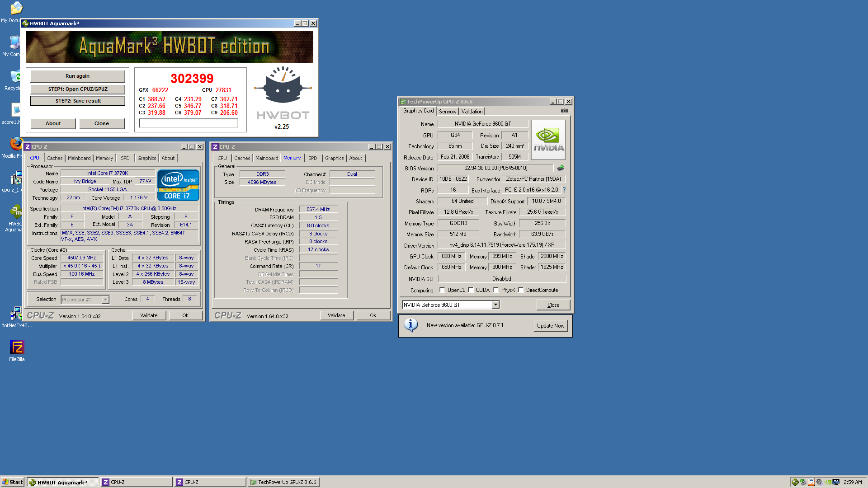Click the Bus Interface question mark
Viewport: 868px width, 488px height.
coord(564,190)
